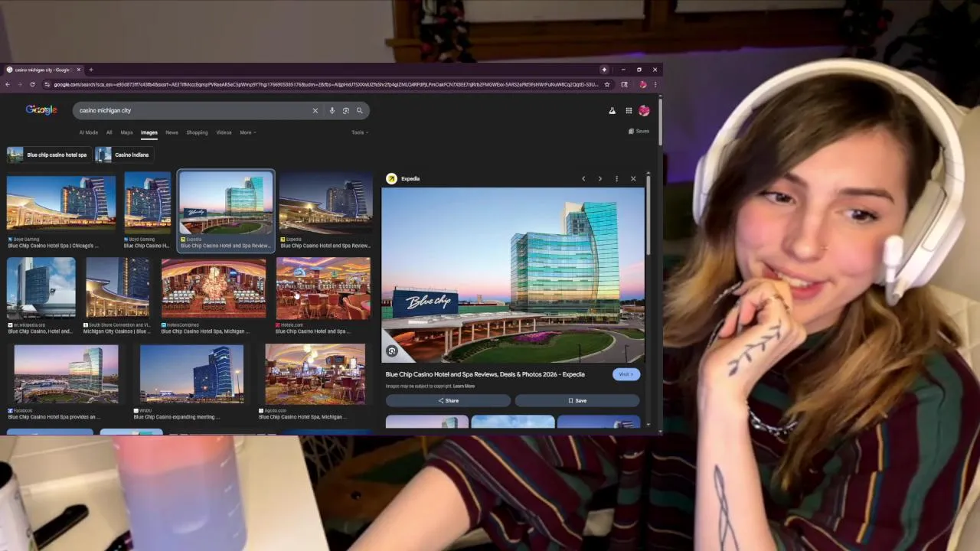Open the wide Boyd Gaming 'Chicago's' casino thumbnail

61,204
